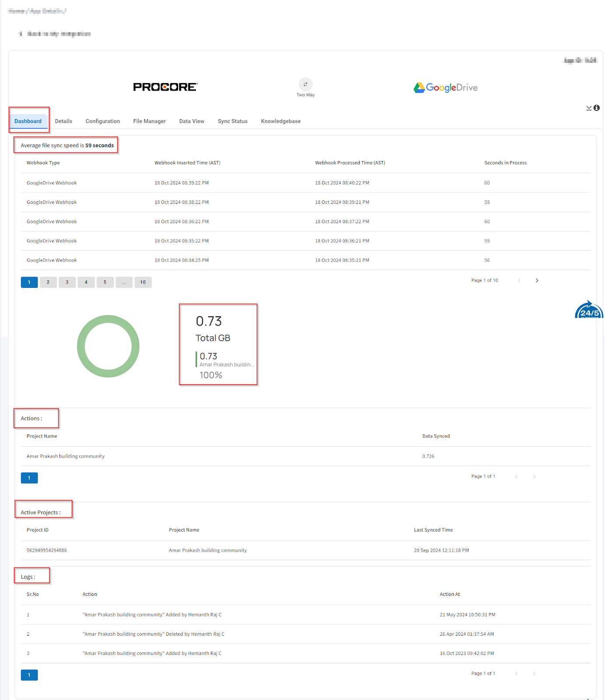Screen dimensions: 605x700
Task: Click Action At 21 May 2024 10:50:31 PM
Action: click(468, 615)
